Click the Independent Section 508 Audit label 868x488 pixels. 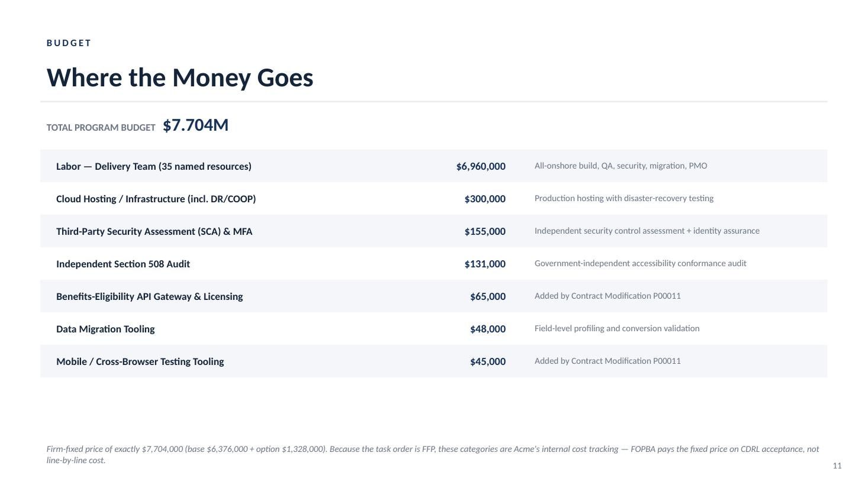[x=123, y=264]
